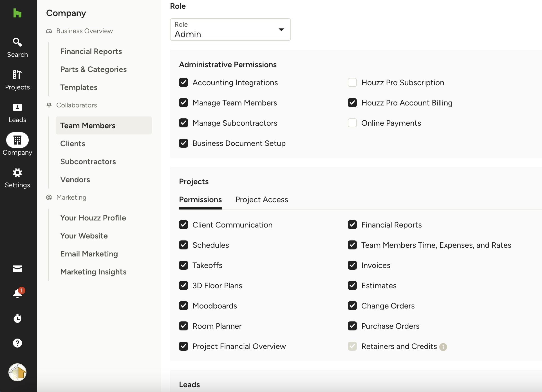Toggle the Room Planner checkbox

pyautogui.click(x=183, y=326)
